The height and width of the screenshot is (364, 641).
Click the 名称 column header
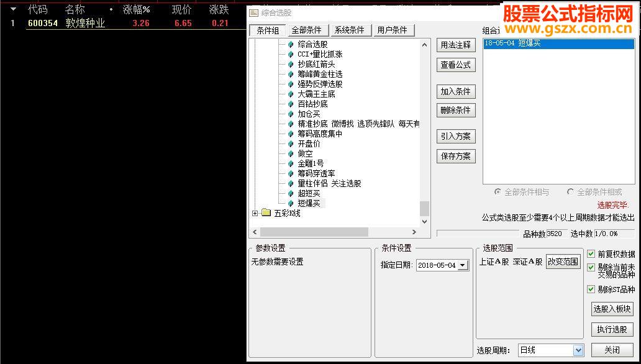click(75, 9)
